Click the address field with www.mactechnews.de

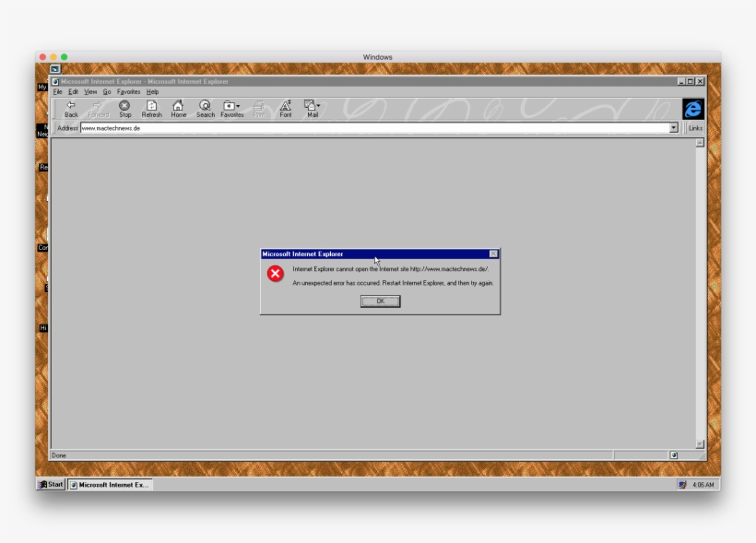pos(374,128)
